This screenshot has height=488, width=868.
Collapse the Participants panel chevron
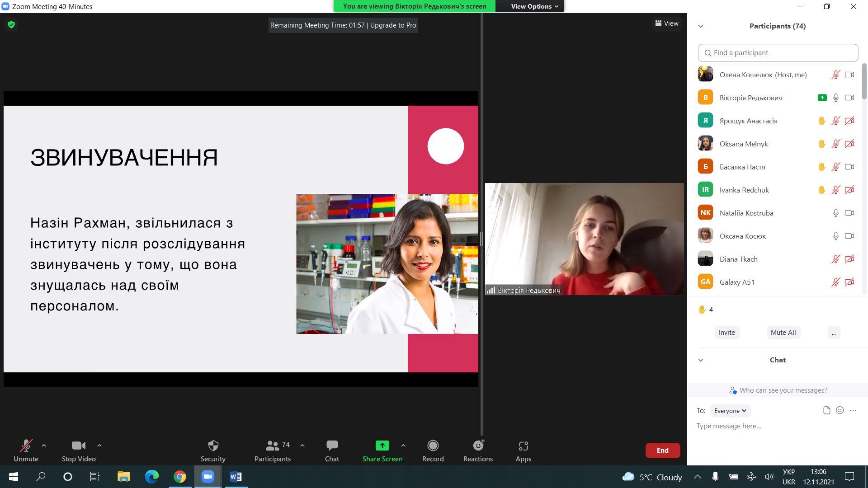(x=701, y=26)
